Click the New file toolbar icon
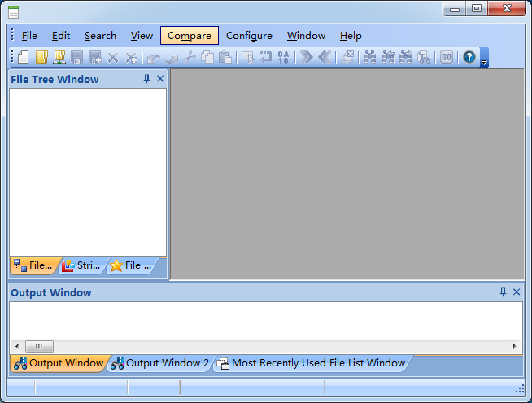This screenshot has width=532, height=403. [x=23, y=57]
